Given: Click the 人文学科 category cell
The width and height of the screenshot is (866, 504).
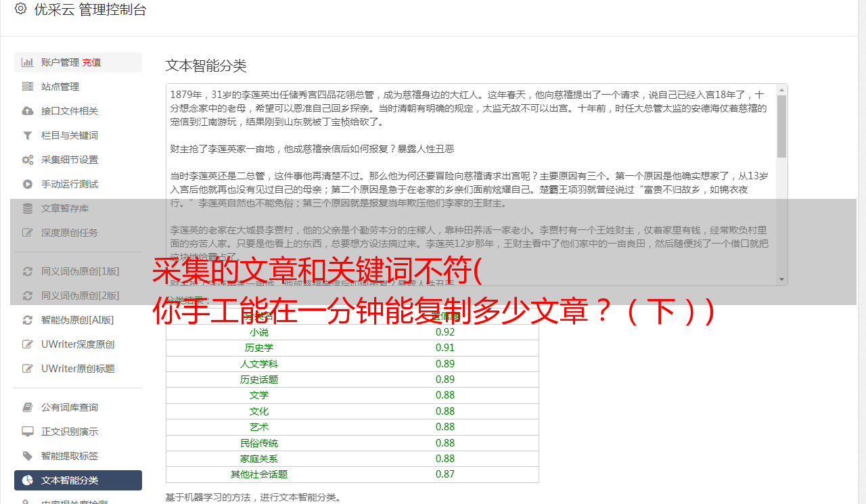Looking at the screenshot, I should point(259,364).
